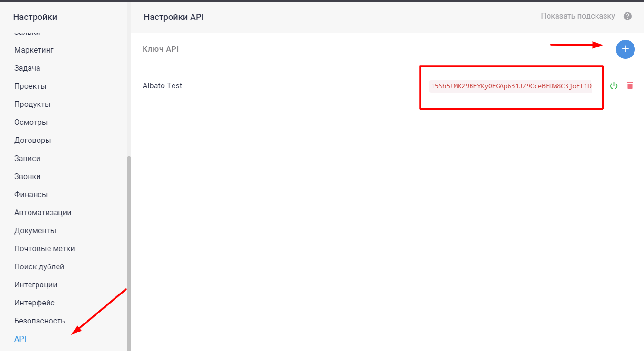The width and height of the screenshot is (644, 351).
Task: Open the 'Финансы' settings section
Action: point(31,195)
